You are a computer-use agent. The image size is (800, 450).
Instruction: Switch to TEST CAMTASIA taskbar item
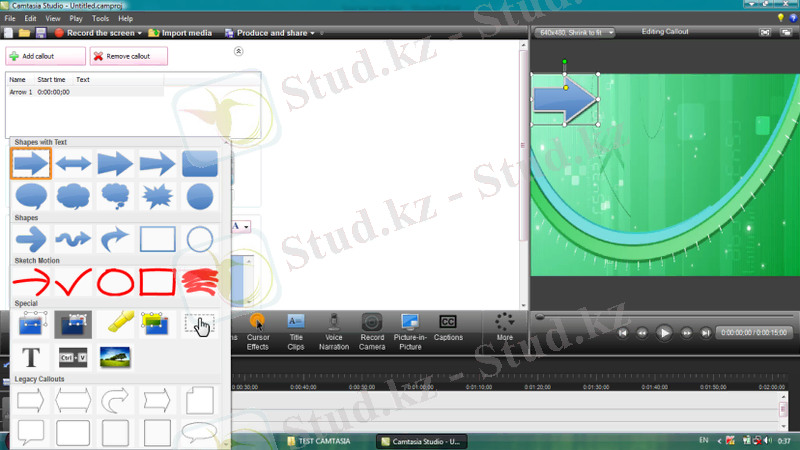pyautogui.click(x=319, y=441)
